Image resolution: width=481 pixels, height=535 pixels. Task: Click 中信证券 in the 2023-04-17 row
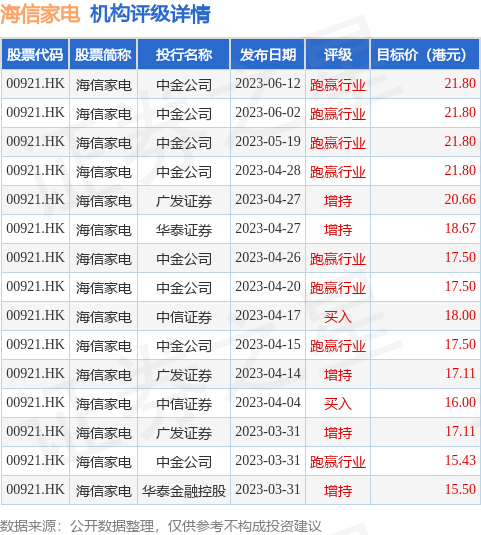point(184,317)
